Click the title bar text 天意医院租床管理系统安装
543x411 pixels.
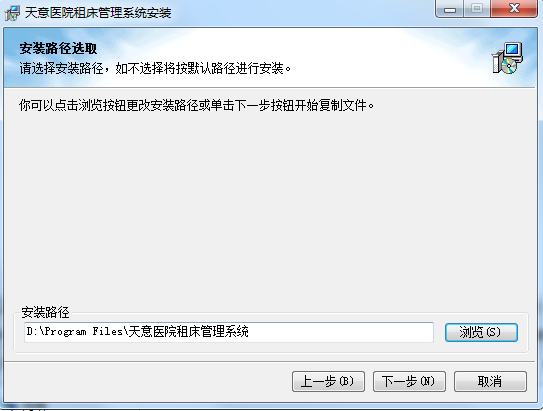click(98, 13)
